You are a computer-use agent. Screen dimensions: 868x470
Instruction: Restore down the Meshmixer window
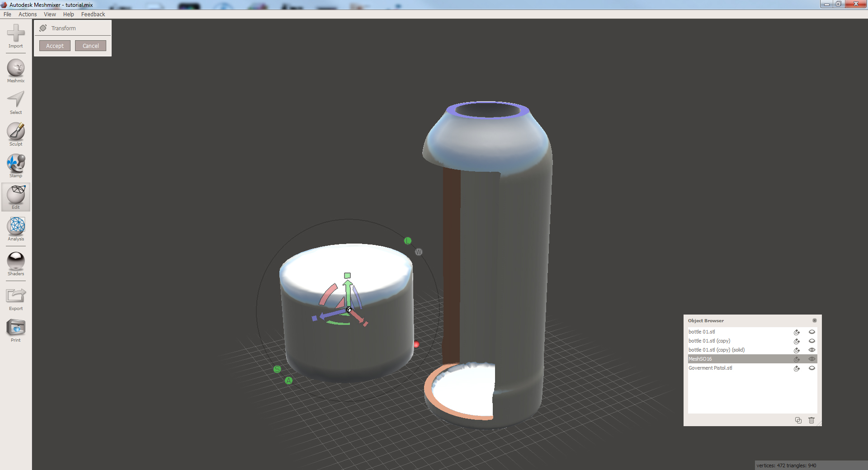coord(838,4)
